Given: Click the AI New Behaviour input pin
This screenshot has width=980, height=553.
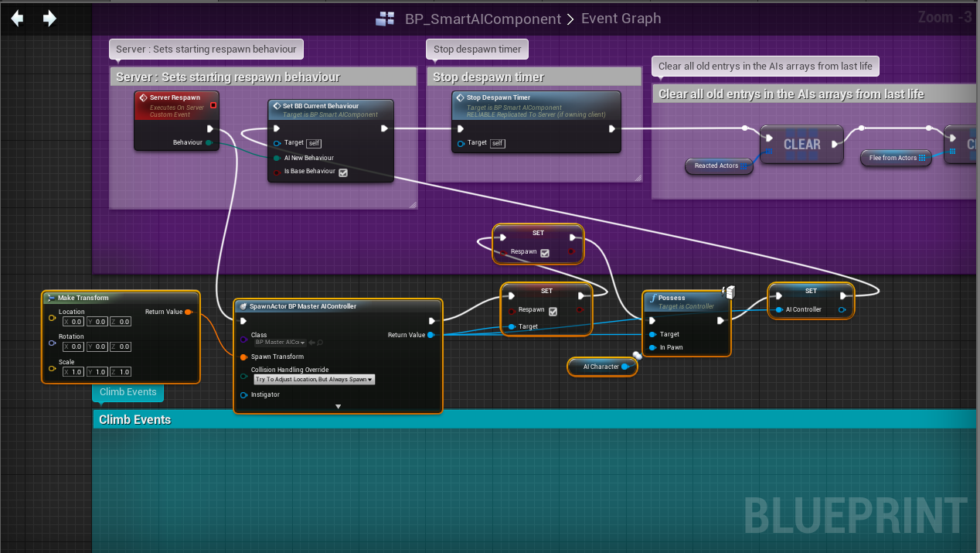Looking at the screenshot, I should 277,158.
